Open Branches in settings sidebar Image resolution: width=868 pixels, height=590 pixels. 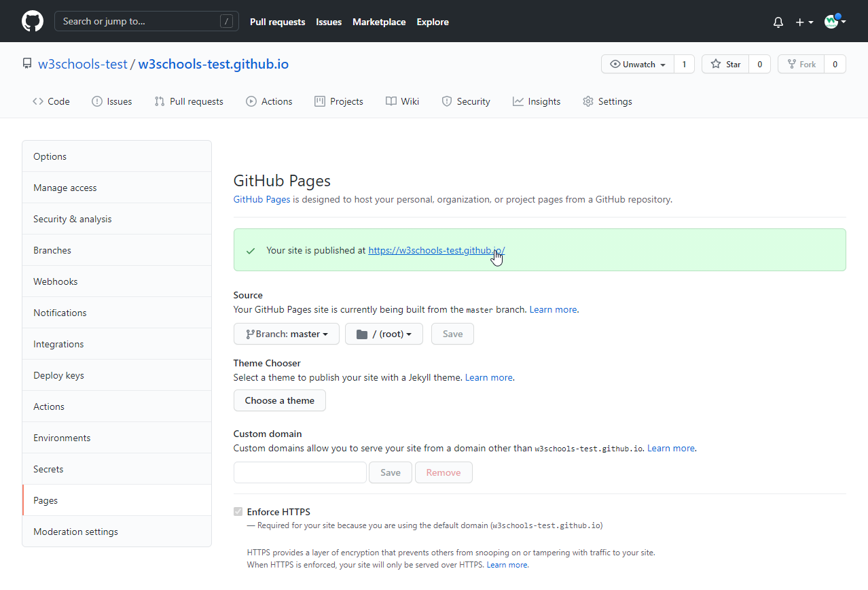117,250
